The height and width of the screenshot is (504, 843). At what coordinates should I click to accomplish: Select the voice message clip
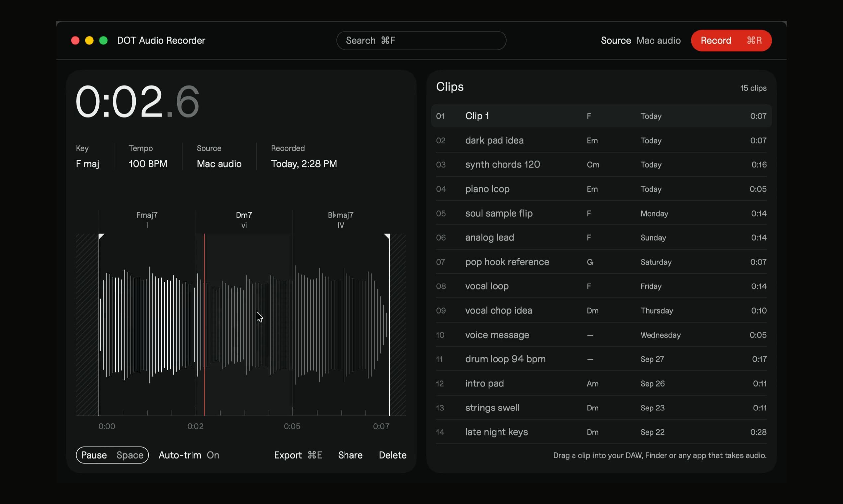[601, 335]
